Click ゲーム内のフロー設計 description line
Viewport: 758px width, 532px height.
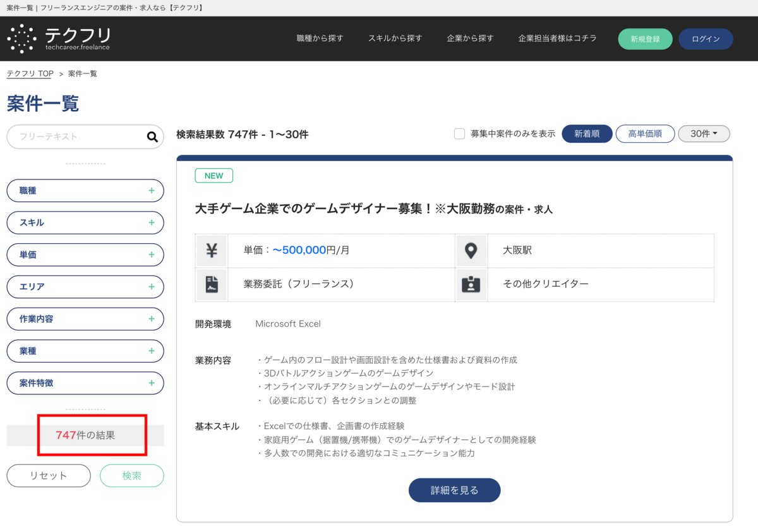pyautogui.click(x=387, y=360)
